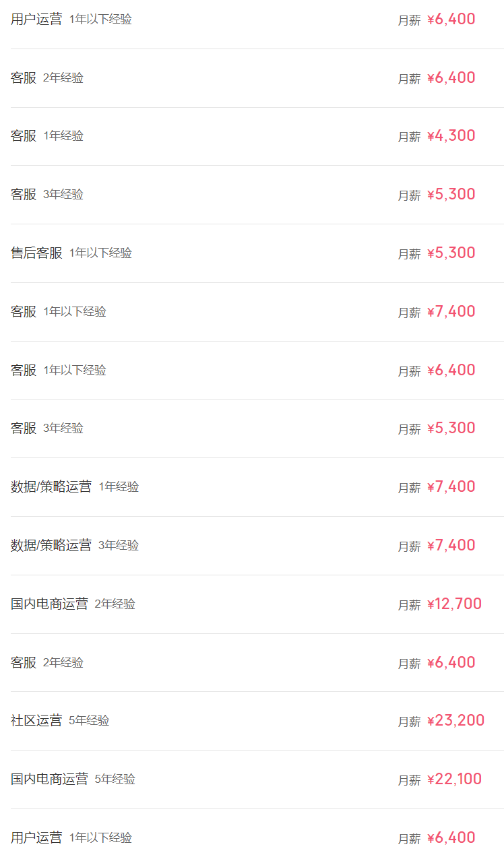Click 1年以下经验 label beside 售后客服
The width and height of the screenshot is (504, 859).
pyautogui.click(x=100, y=253)
